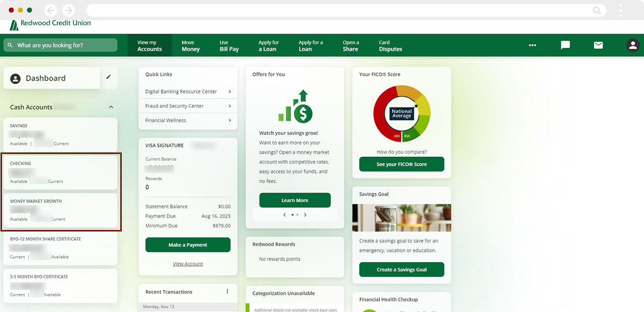This screenshot has width=644, height=312.
Task: Click the Payment Due date Aug 16, 2023
Action: 216,216
